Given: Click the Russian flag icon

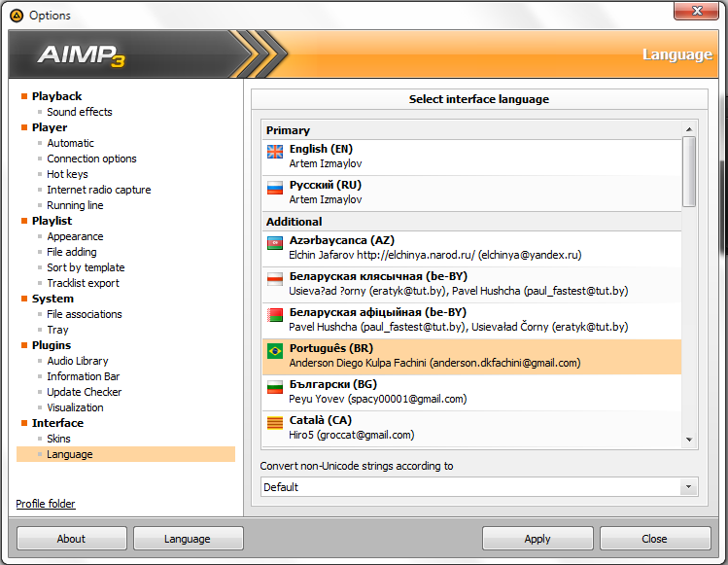Looking at the screenshot, I should point(275,188).
